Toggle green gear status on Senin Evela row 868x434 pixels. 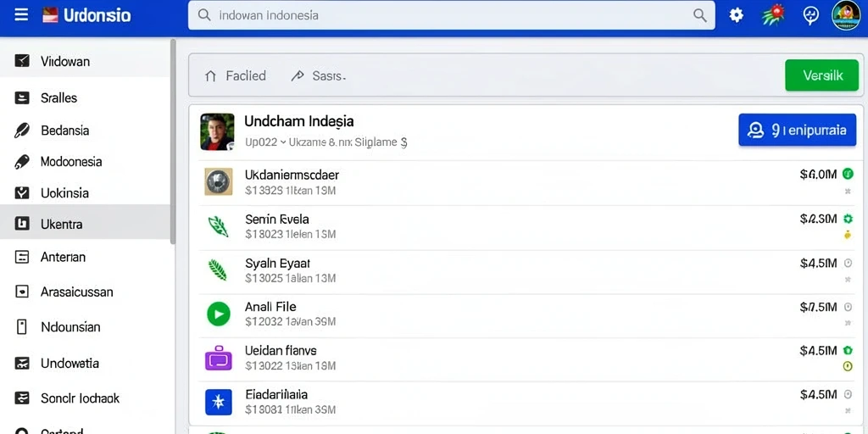click(x=848, y=219)
